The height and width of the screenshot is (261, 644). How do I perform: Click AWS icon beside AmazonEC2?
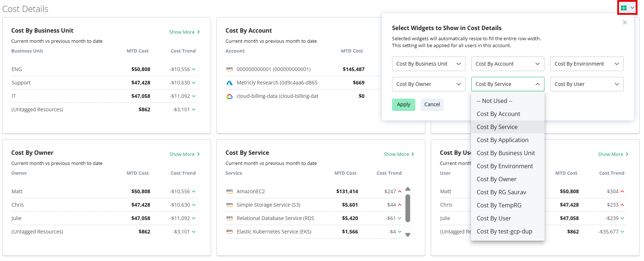pyautogui.click(x=230, y=191)
